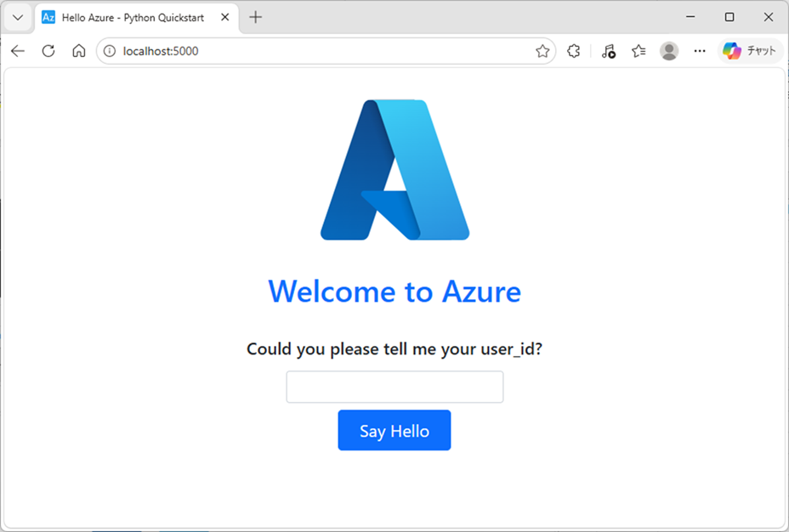Click inside the user_id text field
This screenshot has height=532, width=789.
point(394,387)
